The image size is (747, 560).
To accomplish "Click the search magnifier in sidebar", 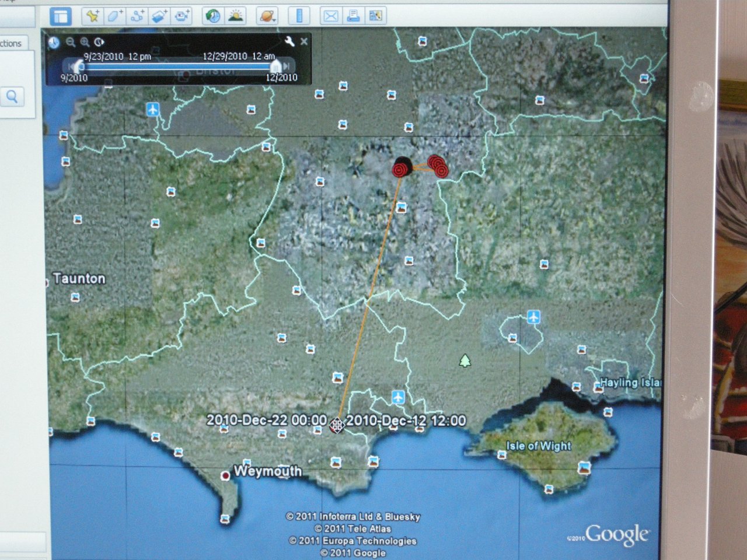I will click(x=12, y=97).
